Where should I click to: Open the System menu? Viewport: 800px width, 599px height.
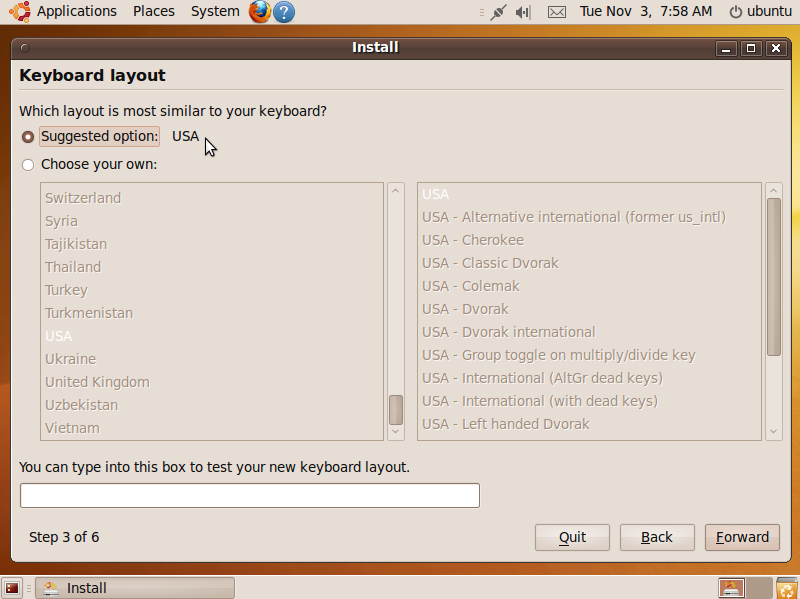click(x=214, y=11)
